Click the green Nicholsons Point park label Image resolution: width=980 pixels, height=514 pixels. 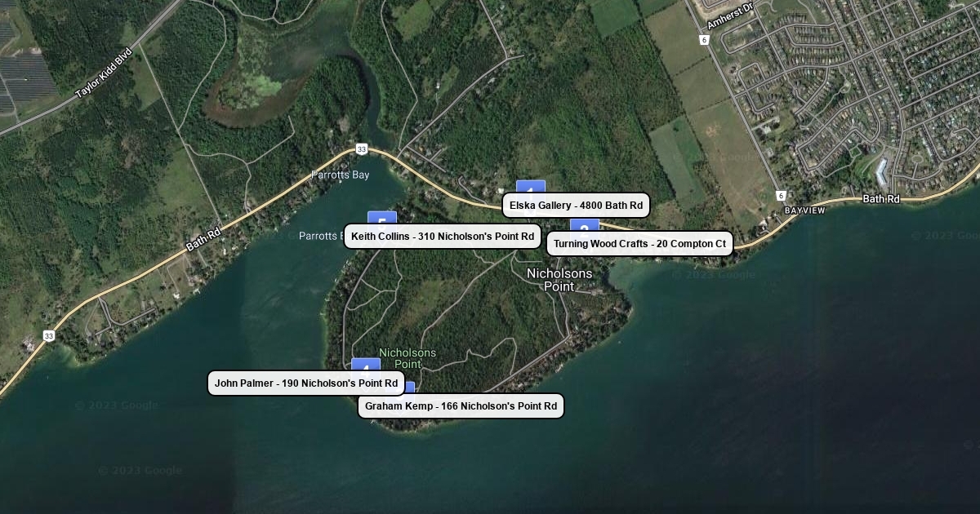408,358
